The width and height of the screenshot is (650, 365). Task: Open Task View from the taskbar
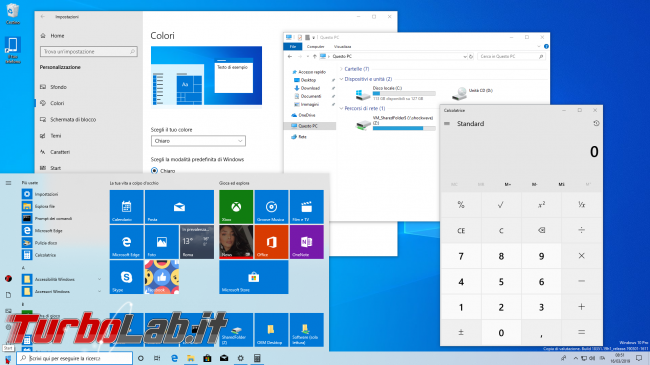point(157,358)
